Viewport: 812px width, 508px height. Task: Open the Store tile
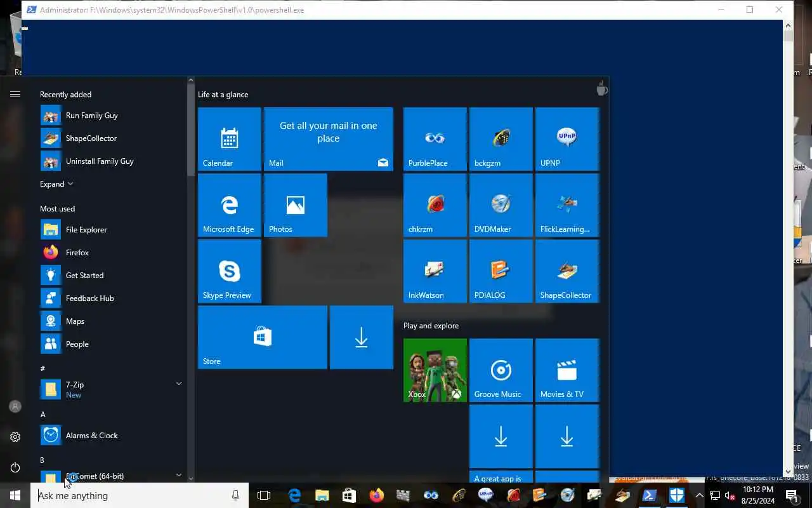click(x=263, y=337)
